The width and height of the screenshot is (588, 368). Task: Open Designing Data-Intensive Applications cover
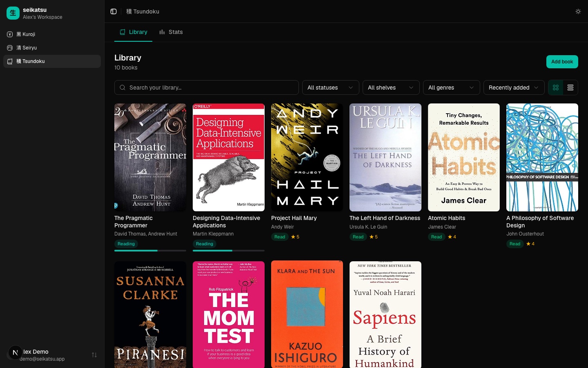(x=229, y=157)
